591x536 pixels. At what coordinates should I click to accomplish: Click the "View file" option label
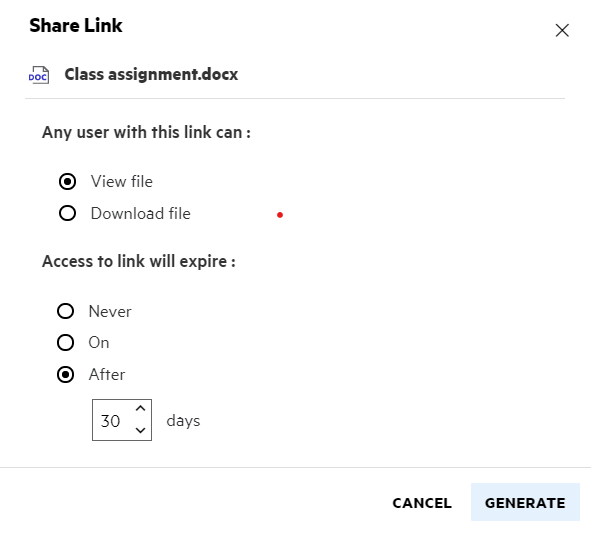coord(122,182)
